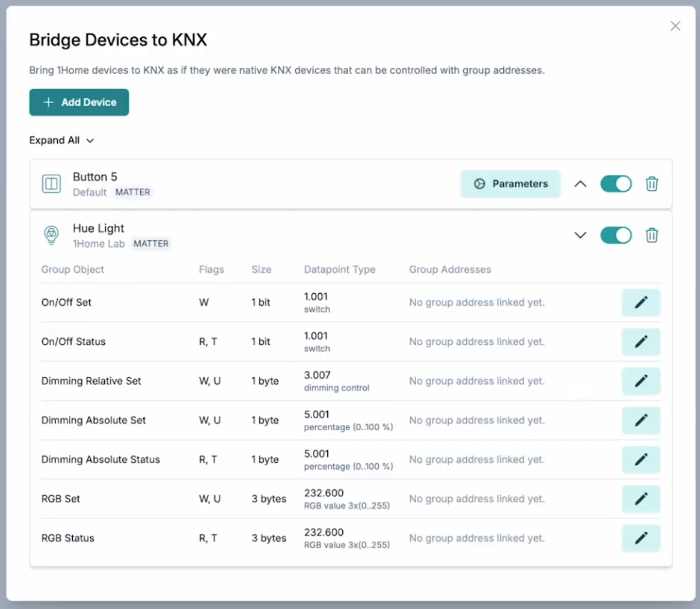
Task: Remove Hue Light with trash icon
Action: click(x=652, y=235)
